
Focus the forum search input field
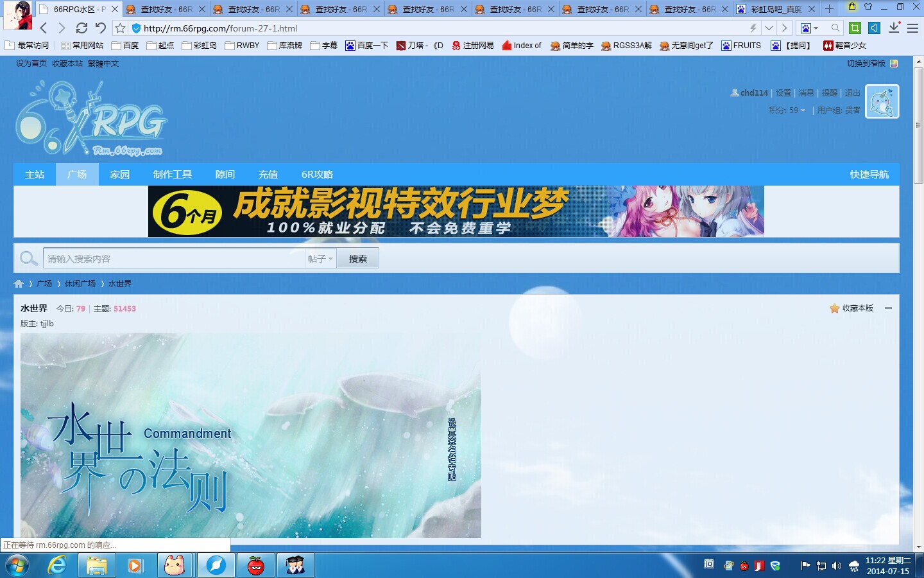(x=174, y=259)
